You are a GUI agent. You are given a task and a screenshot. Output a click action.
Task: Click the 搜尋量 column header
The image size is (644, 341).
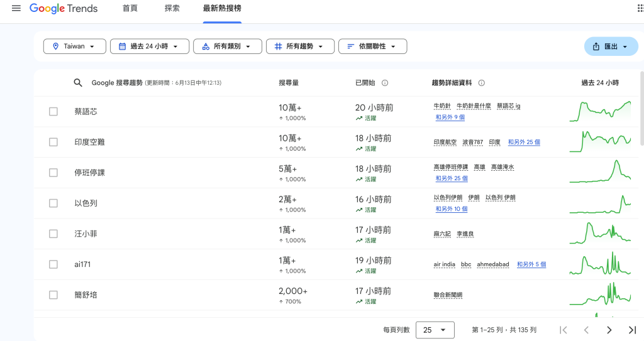pos(289,83)
